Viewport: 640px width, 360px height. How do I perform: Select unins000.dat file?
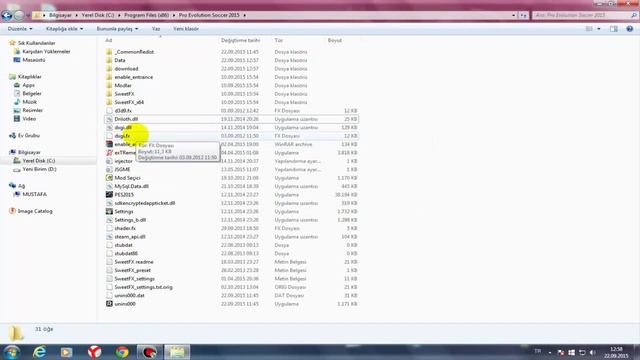(129, 296)
